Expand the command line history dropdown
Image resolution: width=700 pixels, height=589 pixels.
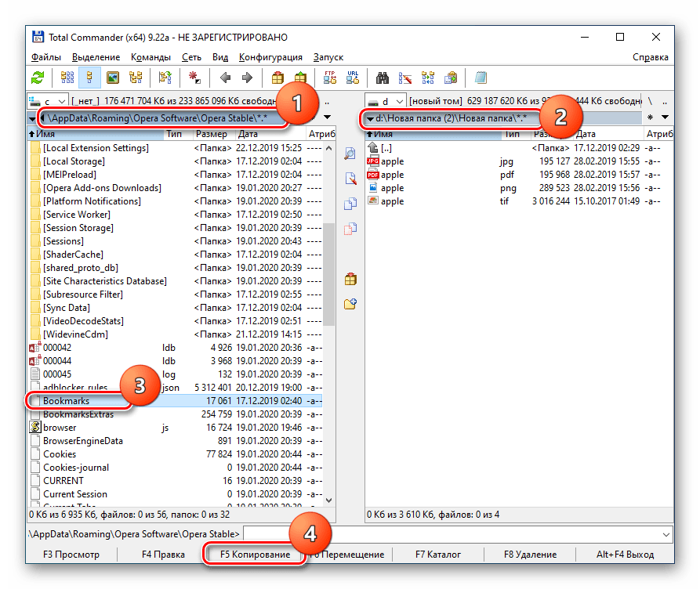[x=666, y=534]
